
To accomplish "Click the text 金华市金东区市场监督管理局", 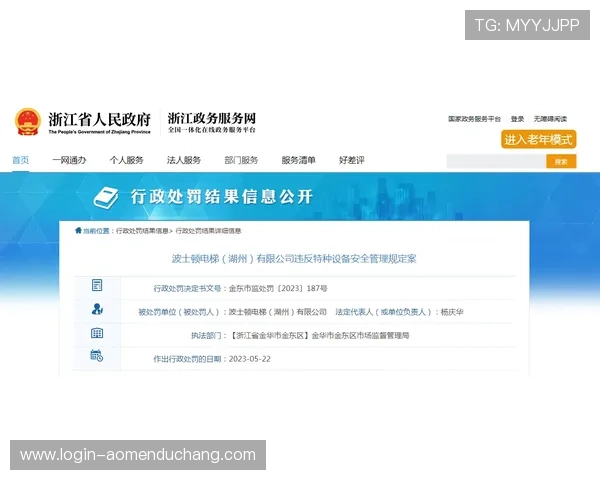I will [x=360, y=336].
